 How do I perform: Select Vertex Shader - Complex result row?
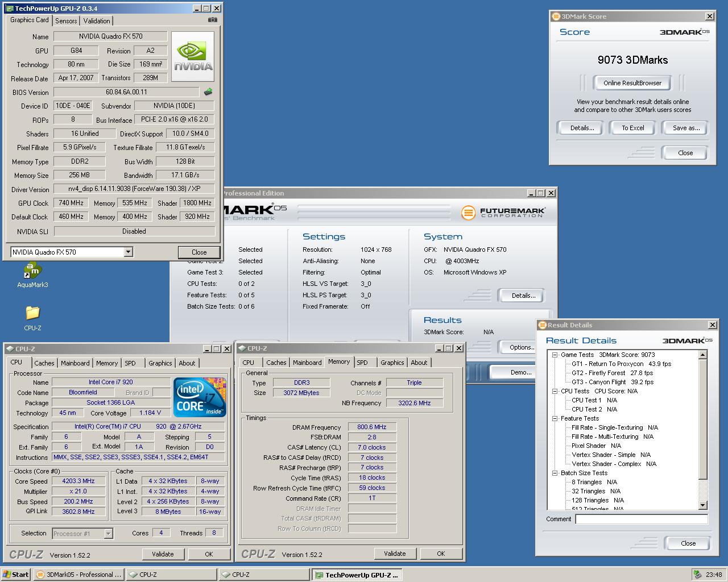pos(614,464)
